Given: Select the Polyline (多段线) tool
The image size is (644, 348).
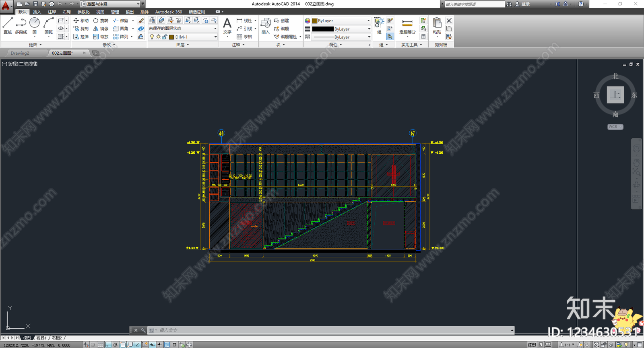Looking at the screenshot, I should click(21, 26).
